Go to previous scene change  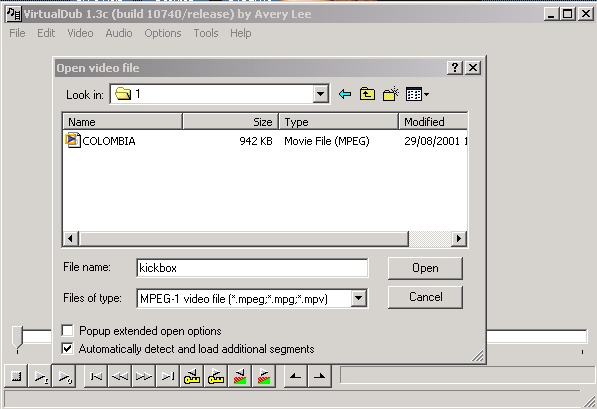[x=239, y=377]
